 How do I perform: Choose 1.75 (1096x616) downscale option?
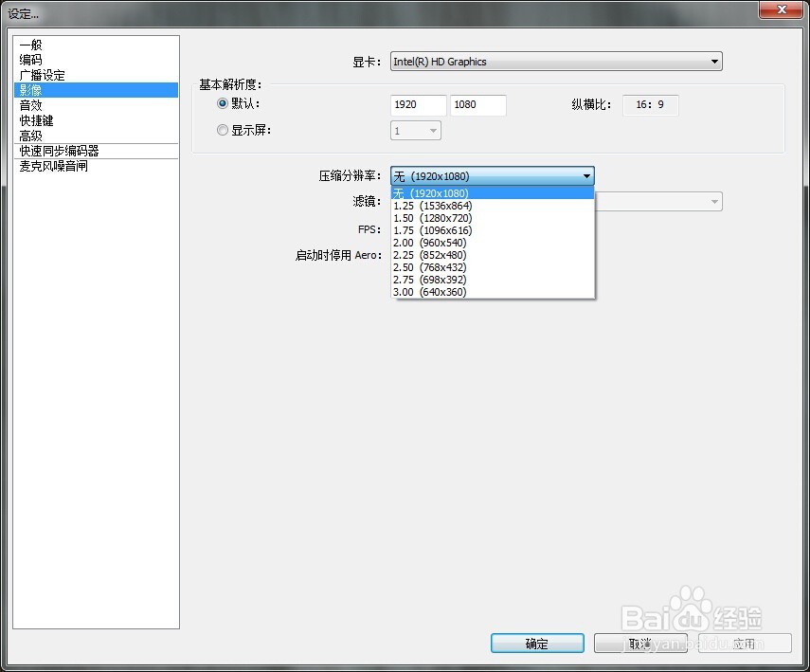coord(493,230)
